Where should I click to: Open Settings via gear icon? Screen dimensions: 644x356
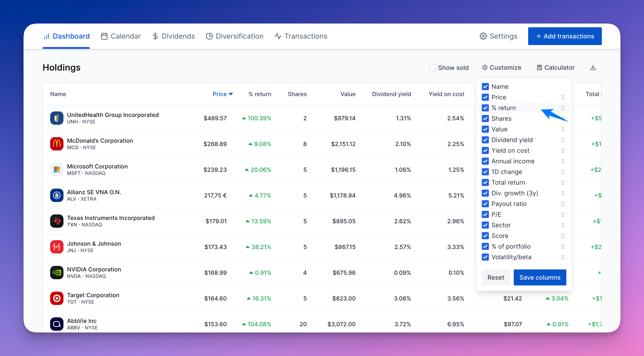[x=483, y=36]
